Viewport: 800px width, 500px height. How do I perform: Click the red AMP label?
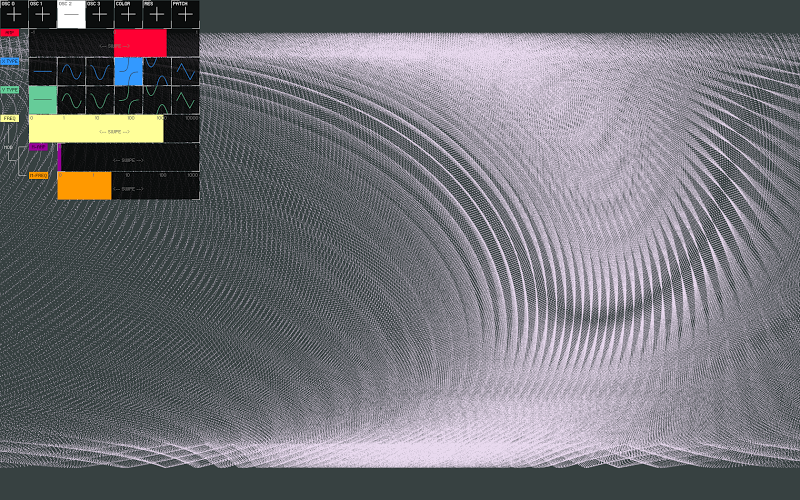coord(10,33)
